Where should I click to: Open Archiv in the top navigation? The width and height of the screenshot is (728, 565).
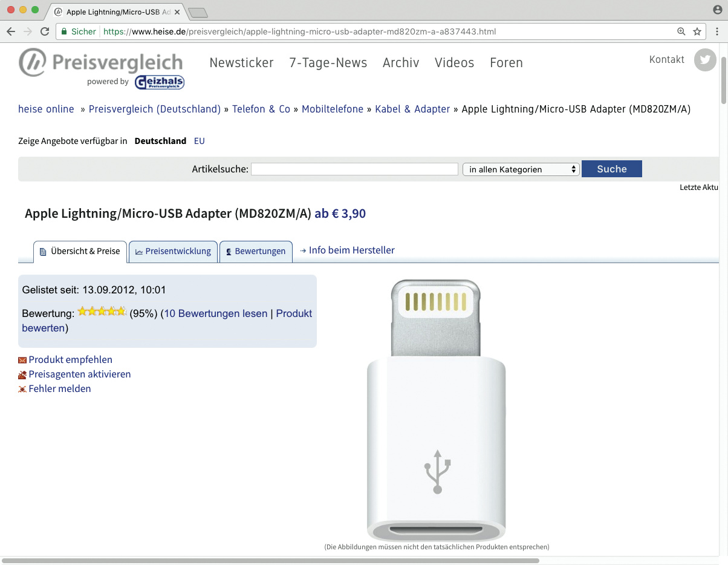[401, 63]
